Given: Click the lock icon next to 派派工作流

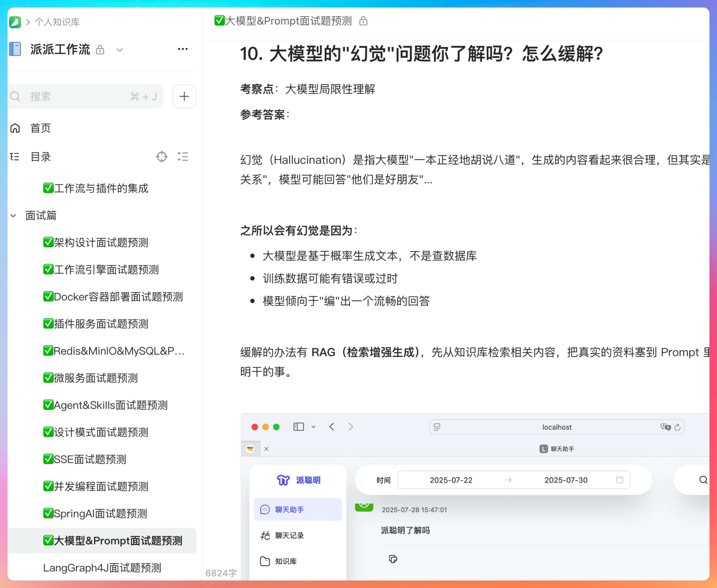Looking at the screenshot, I should 100,50.
